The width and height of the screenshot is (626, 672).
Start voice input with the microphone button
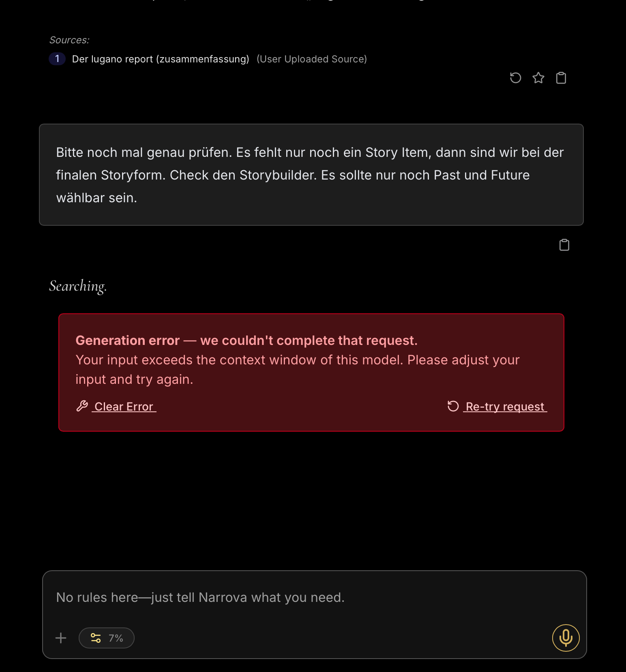tap(566, 638)
